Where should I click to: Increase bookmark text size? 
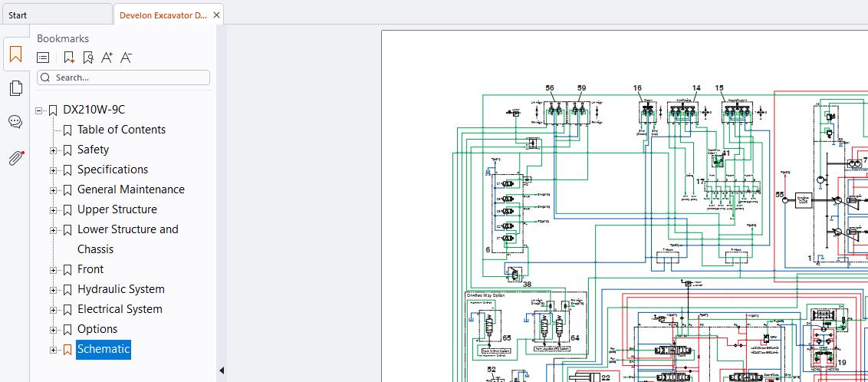pos(107,58)
